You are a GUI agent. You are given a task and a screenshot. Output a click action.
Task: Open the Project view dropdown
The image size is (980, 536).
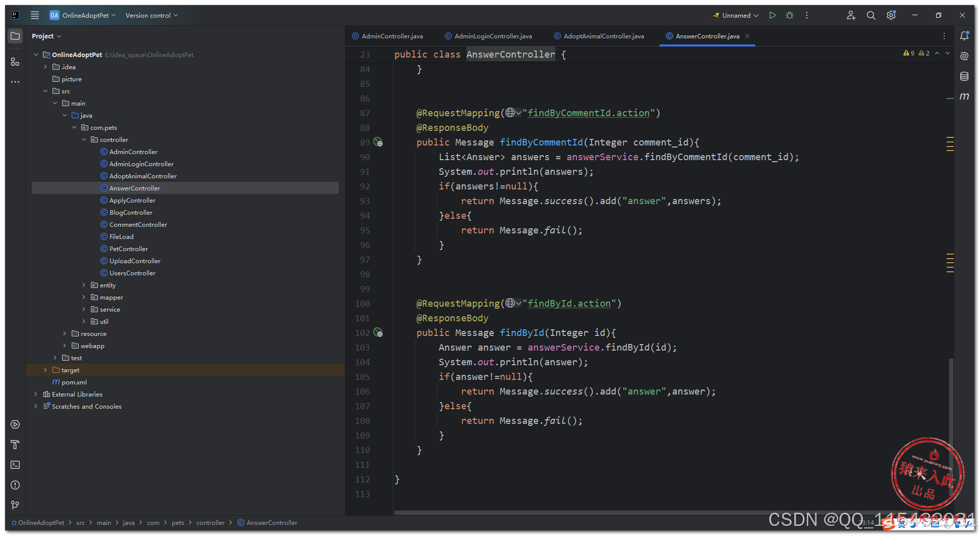tap(46, 36)
